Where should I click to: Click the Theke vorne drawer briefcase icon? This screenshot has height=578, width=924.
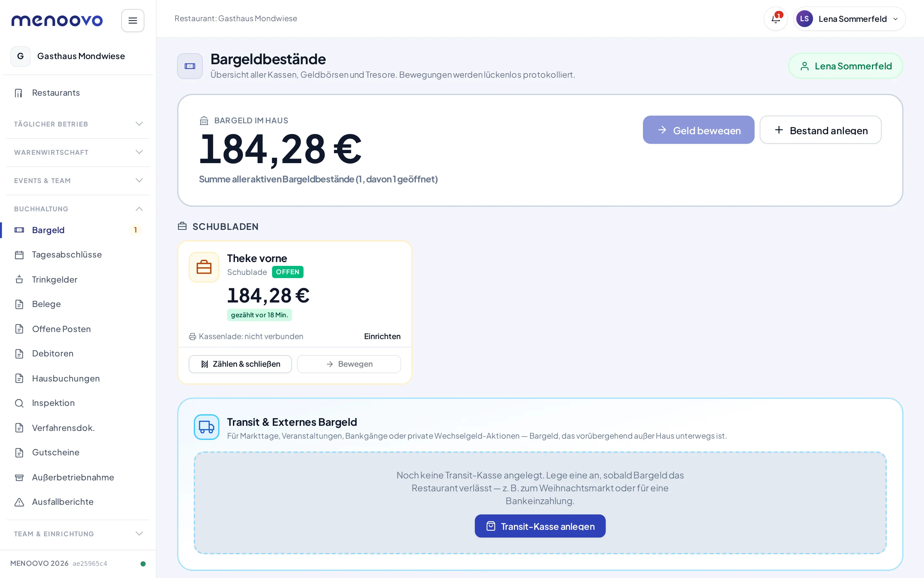click(204, 267)
